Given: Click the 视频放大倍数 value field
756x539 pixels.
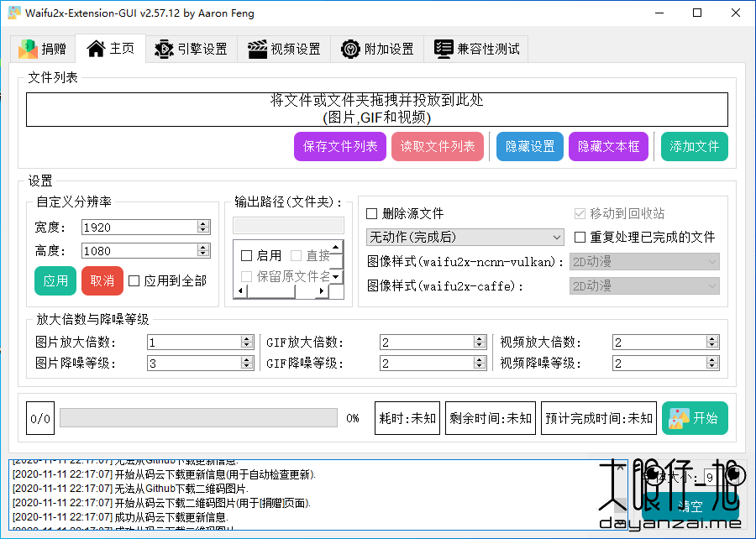Looking at the screenshot, I should tap(659, 342).
